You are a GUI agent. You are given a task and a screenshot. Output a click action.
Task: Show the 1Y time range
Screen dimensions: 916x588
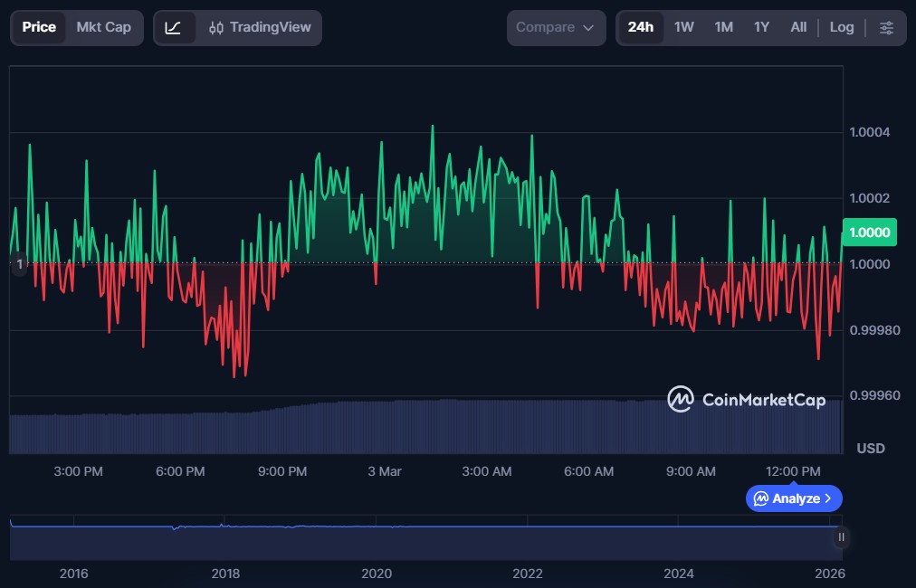[x=761, y=27]
